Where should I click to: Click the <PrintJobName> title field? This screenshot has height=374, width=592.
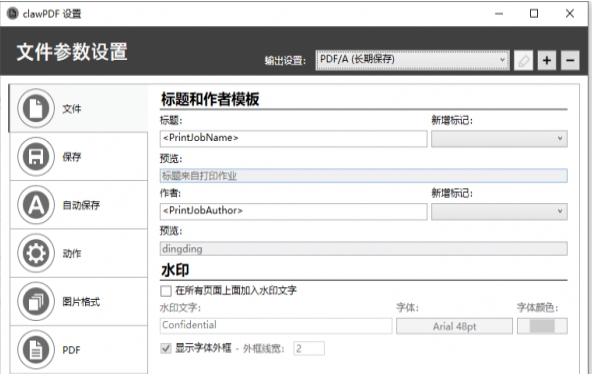tap(293, 139)
